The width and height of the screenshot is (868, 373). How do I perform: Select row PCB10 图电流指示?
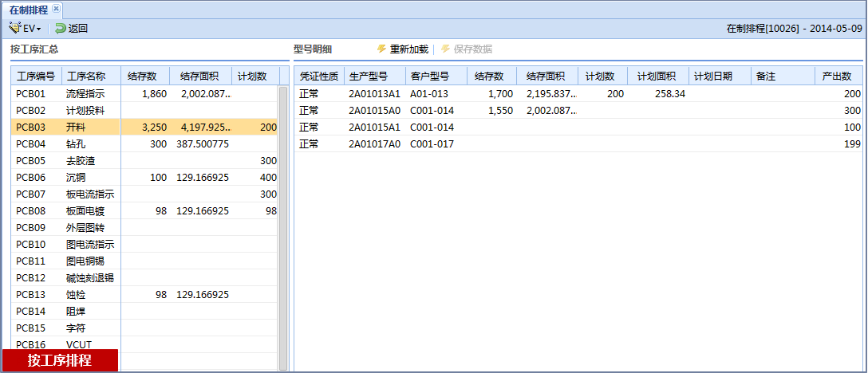[x=145, y=244]
